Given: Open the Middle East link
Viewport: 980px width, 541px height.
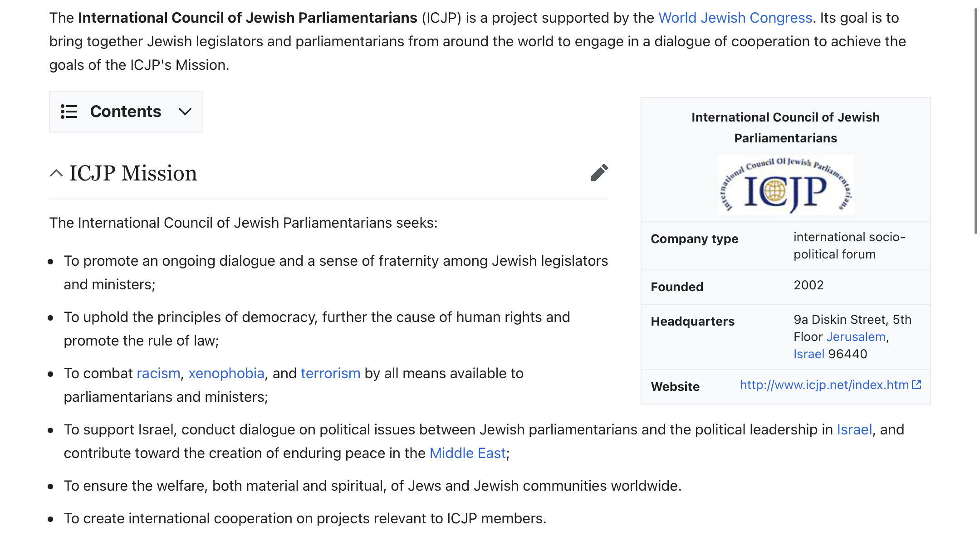Looking at the screenshot, I should point(467,453).
